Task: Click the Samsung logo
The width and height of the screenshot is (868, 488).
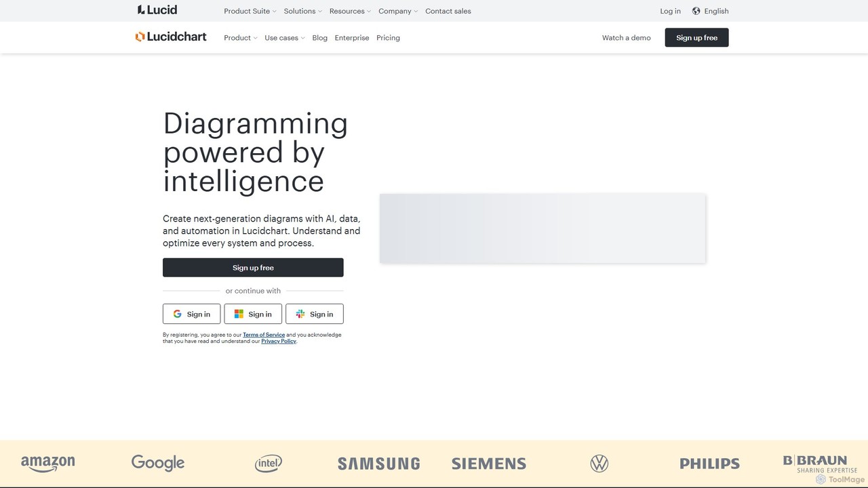Action: (x=379, y=464)
